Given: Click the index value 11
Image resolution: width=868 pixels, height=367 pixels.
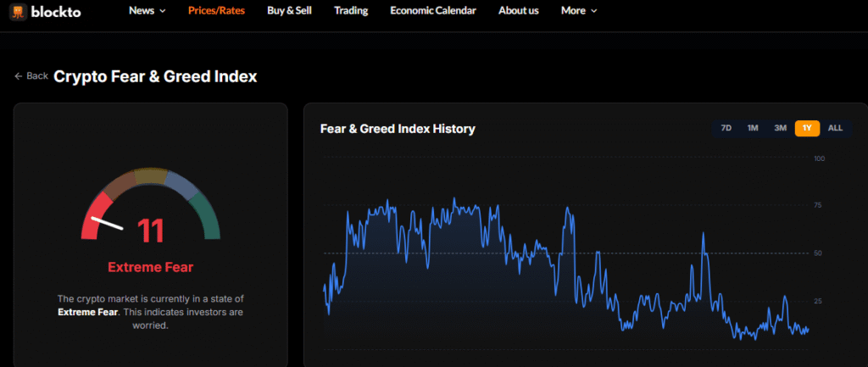Looking at the screenshot, I should point(151,231).
